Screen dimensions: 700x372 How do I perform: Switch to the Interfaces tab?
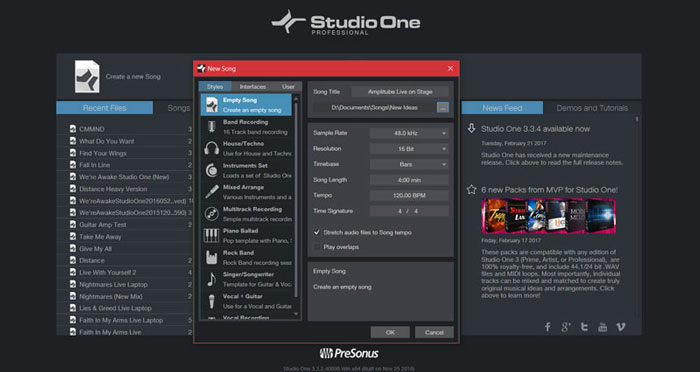(253, 87)
